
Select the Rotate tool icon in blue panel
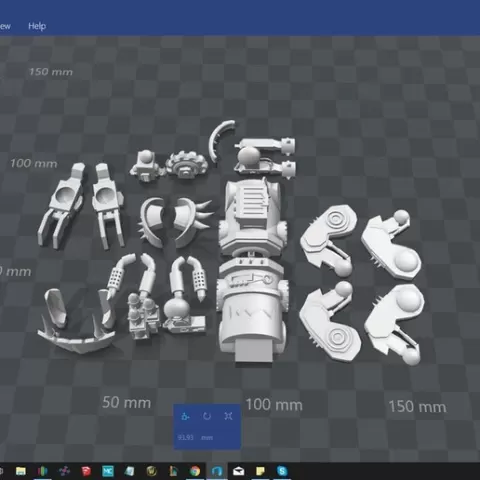pyautogui.click(x=207, y=416)
